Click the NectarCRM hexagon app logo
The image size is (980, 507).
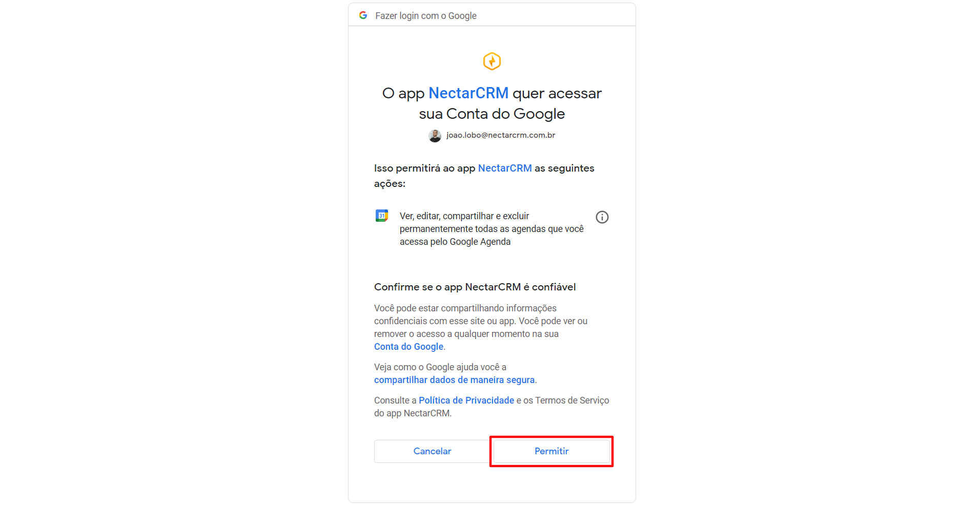(x=492, y=61)
